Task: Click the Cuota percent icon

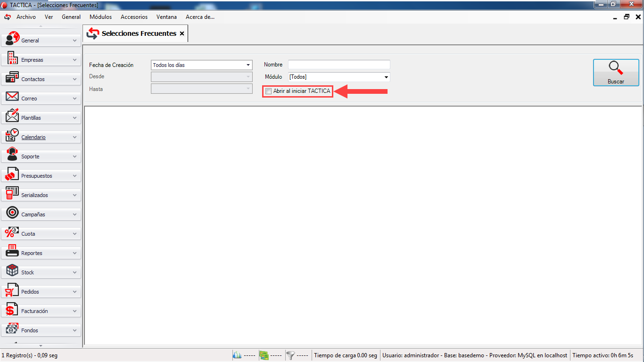Action: coord(12,232)
